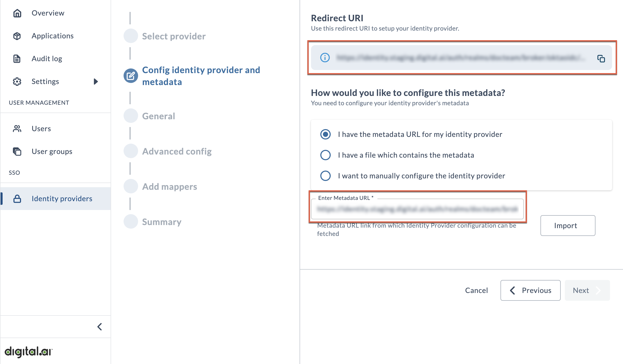Screen dimensions: 623x364
Task: Click the Users people icon
Action: 17,129
